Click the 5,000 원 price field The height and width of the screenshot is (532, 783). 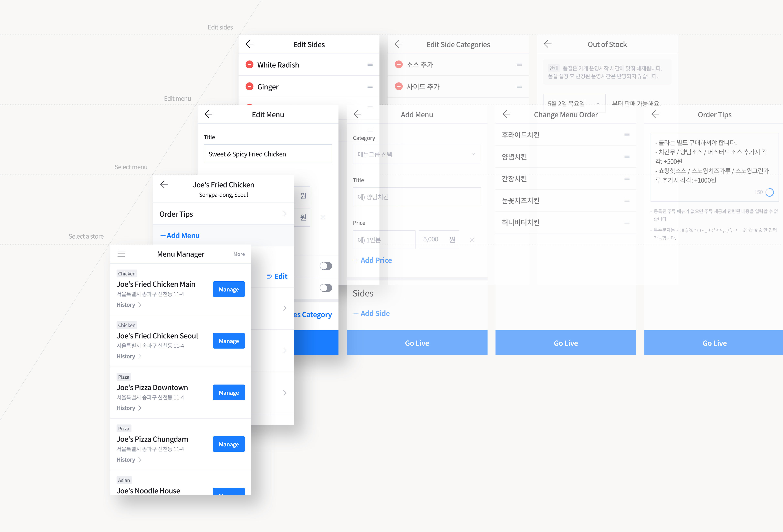pos(439,240)
